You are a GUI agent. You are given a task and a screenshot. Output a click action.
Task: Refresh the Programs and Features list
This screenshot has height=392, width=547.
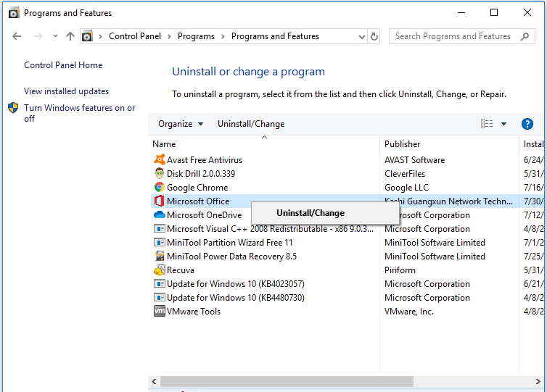tap(374, 36)
